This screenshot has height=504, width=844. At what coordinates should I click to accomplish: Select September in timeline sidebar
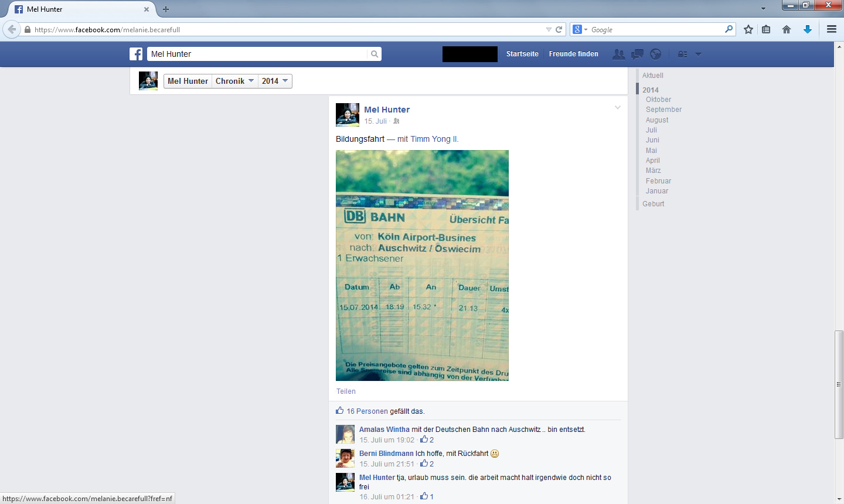[663, 110]
